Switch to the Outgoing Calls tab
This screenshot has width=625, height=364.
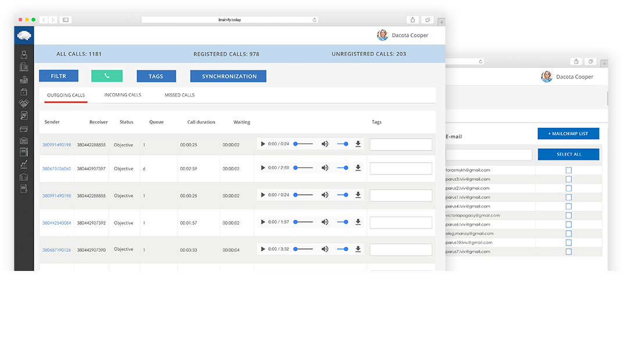[x=66, y=95]
